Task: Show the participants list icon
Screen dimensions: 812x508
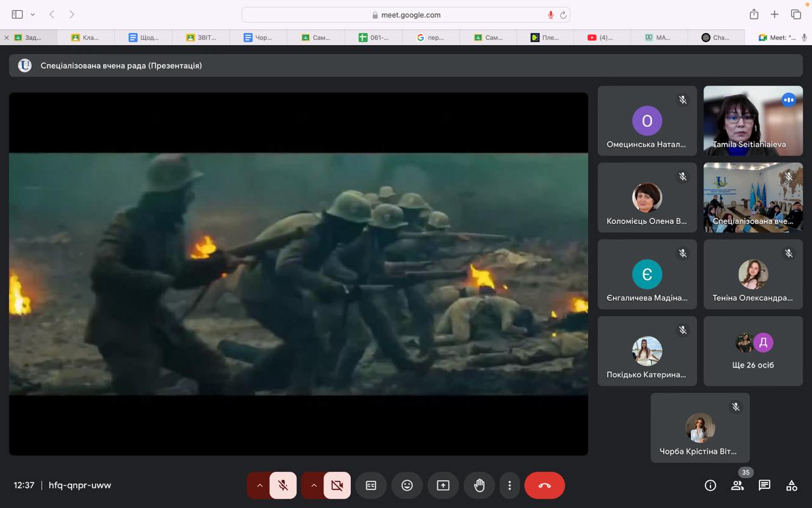Action: coord(737,485)
